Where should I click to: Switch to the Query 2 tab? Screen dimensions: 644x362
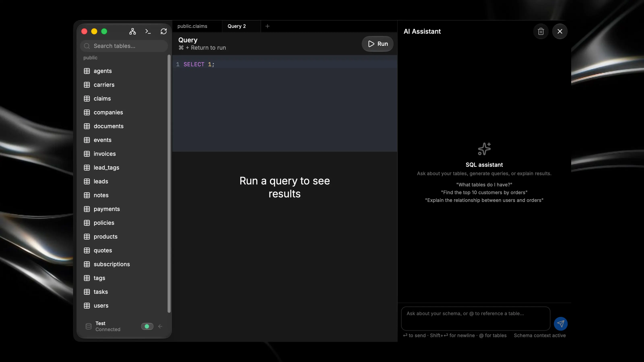[241, 26]
